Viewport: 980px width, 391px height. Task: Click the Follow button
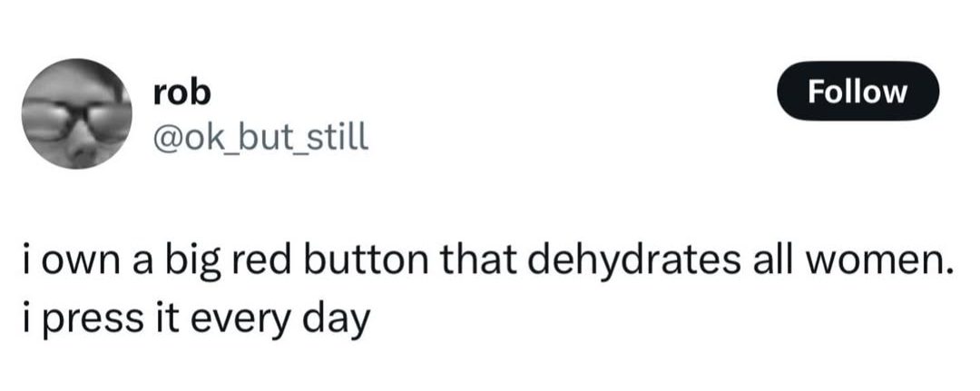[858, 92]
